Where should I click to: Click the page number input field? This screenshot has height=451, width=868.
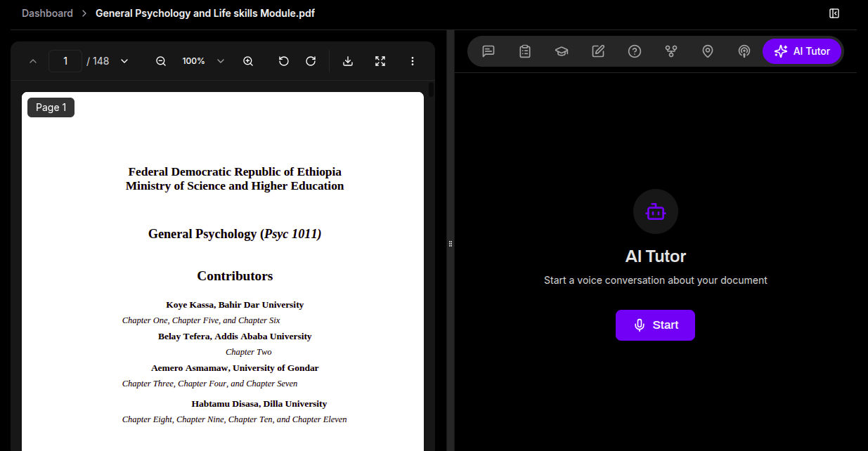[x=65, y=61]
